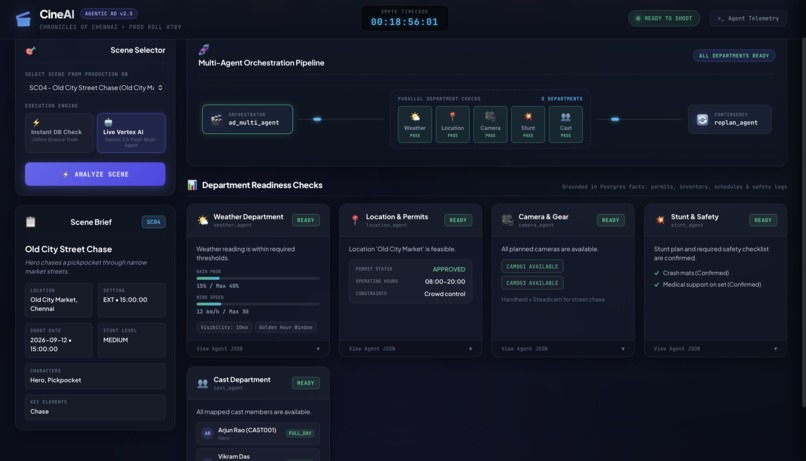Click the replan_agent contingency icon
806x461 pixels.
coord(702,120)
